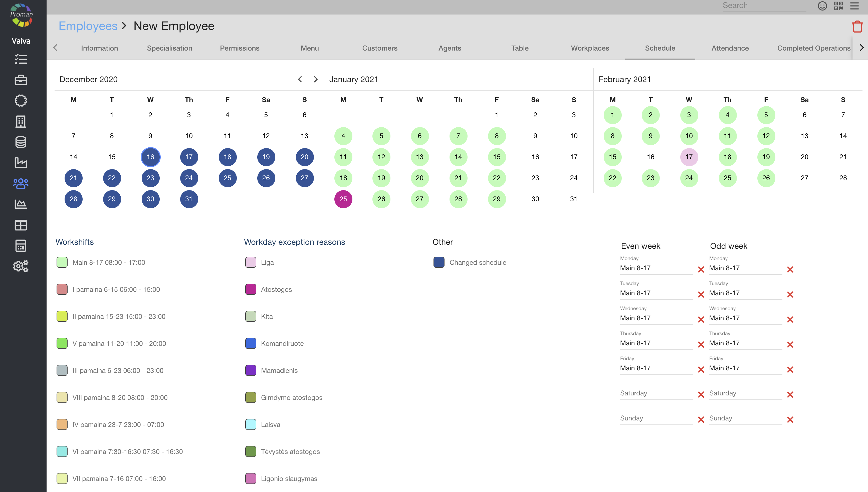Open the hamburger menu icon

pos(854,6)
